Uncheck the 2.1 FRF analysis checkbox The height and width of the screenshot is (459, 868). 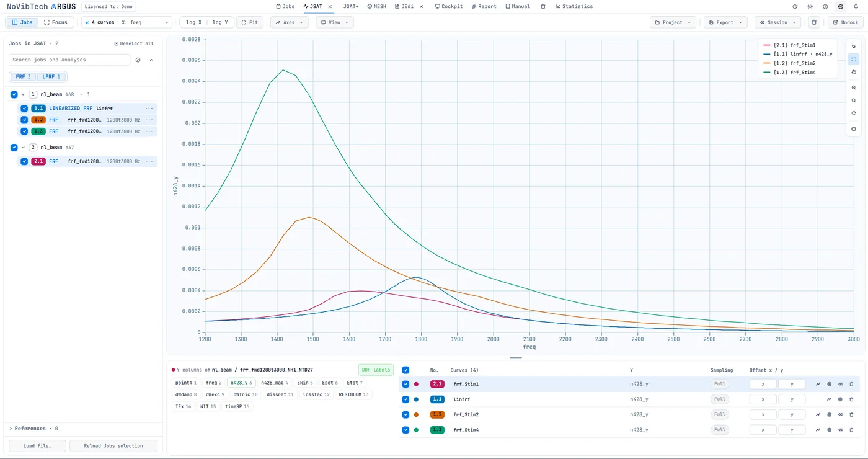pos(24,161)
